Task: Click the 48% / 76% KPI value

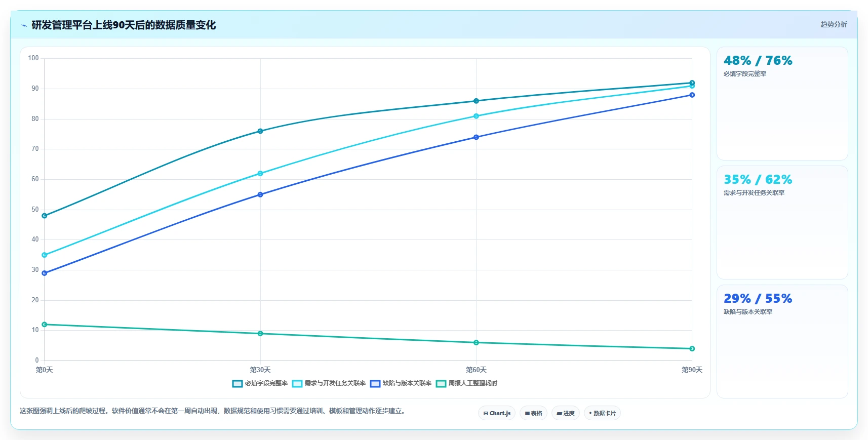Action: pos(758,61)
